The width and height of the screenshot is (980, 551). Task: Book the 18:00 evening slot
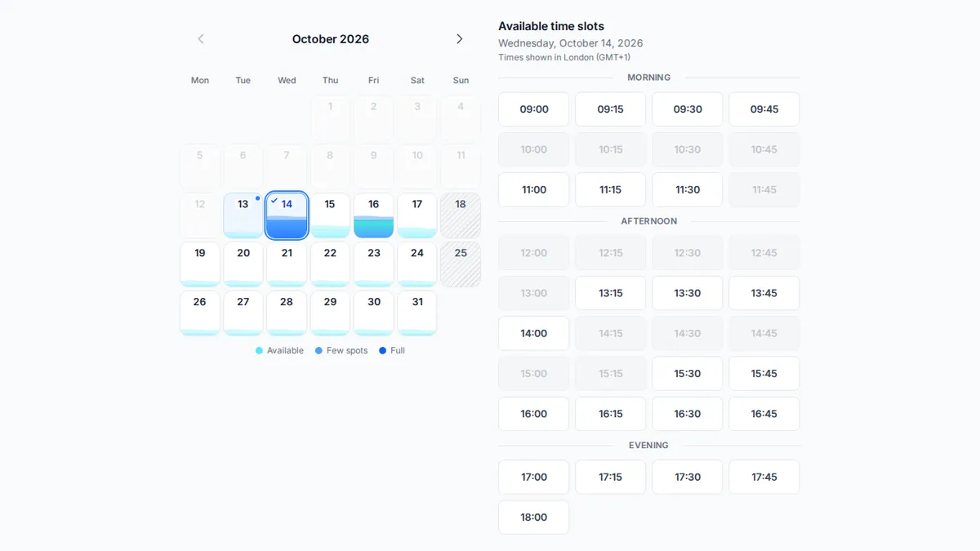tap(534, 518)
